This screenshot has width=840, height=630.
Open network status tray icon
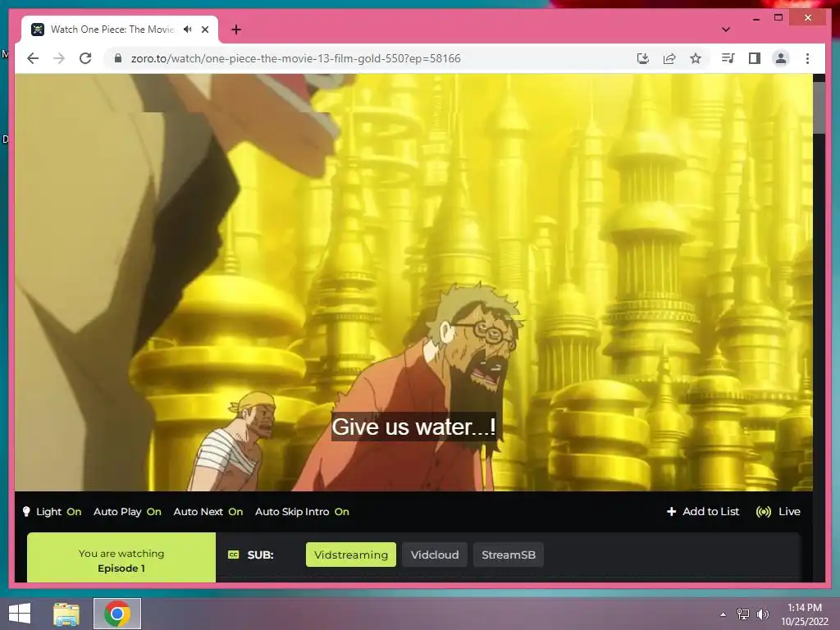click(x=743, y=614)
